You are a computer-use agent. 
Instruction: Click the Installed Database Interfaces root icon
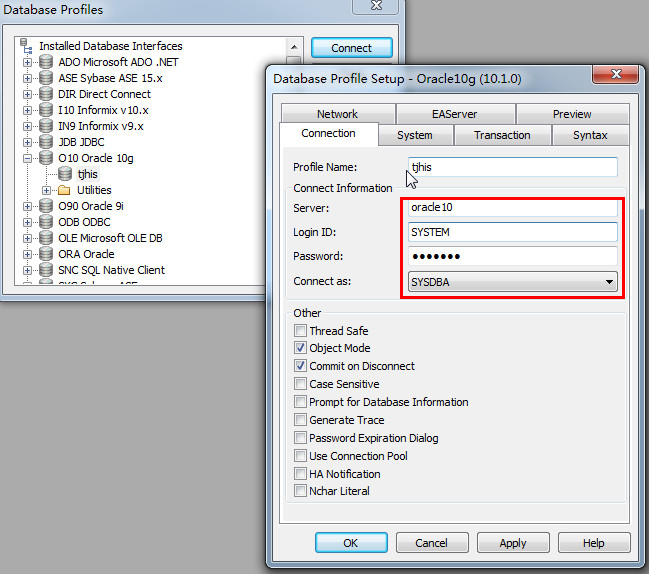click(x=26, y=46)
